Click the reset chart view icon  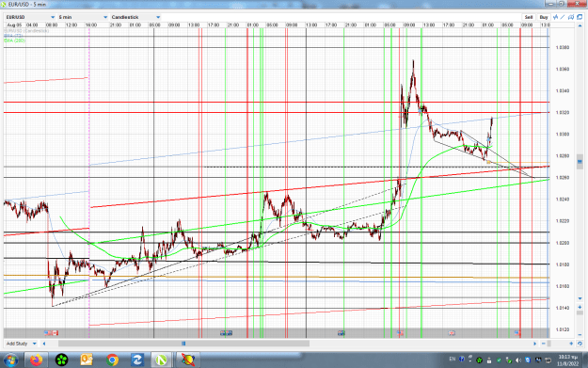click(580, 344)
